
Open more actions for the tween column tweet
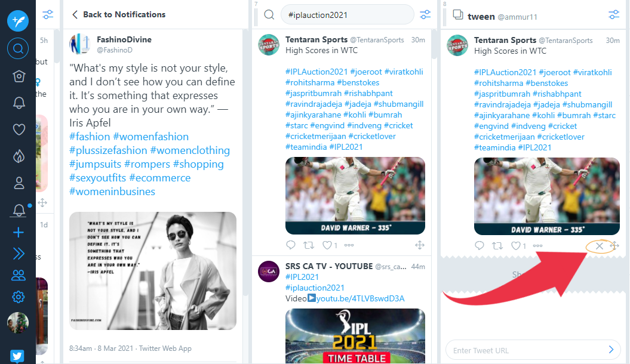(537, 246)
